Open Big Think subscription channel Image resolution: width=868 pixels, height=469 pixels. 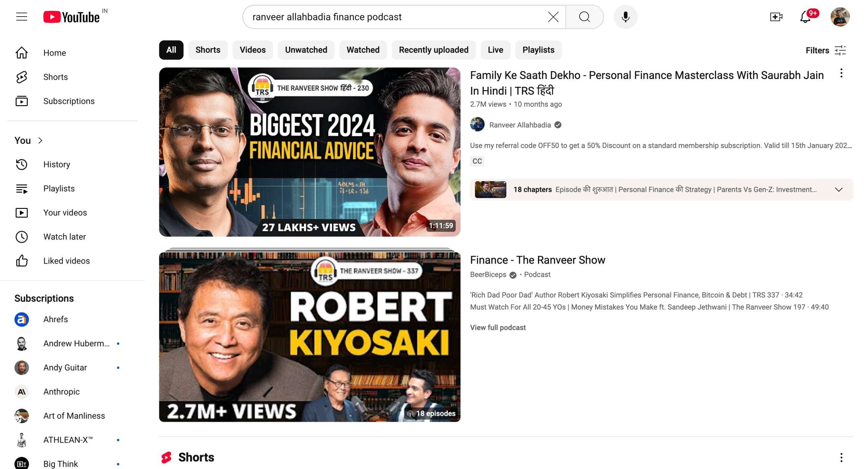(72, 464)
